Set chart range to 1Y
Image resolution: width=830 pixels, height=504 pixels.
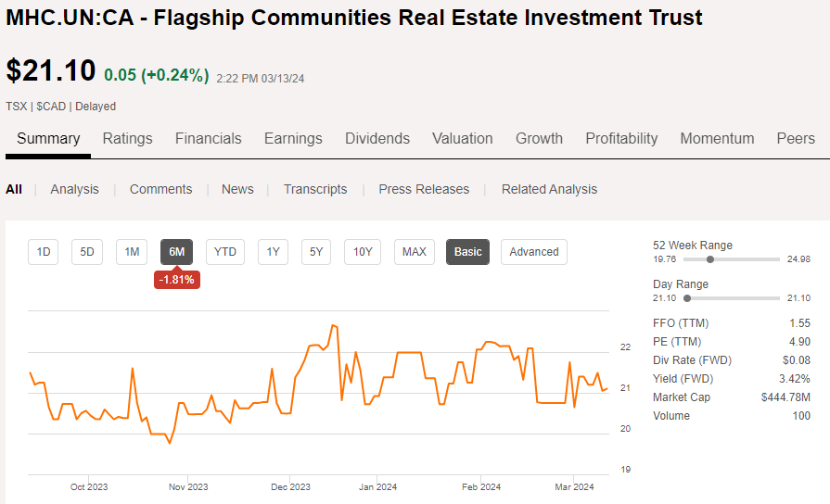point(274,252)
